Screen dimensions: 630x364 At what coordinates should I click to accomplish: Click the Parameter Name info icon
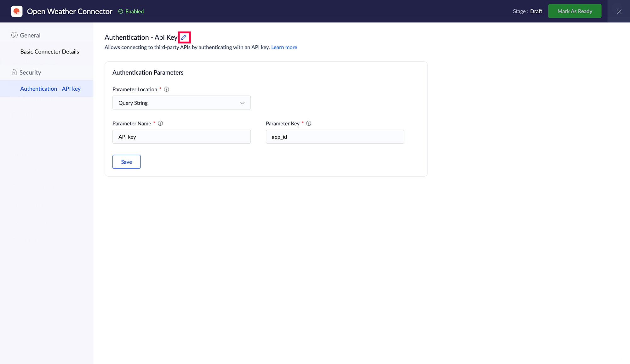coord(160,123)
